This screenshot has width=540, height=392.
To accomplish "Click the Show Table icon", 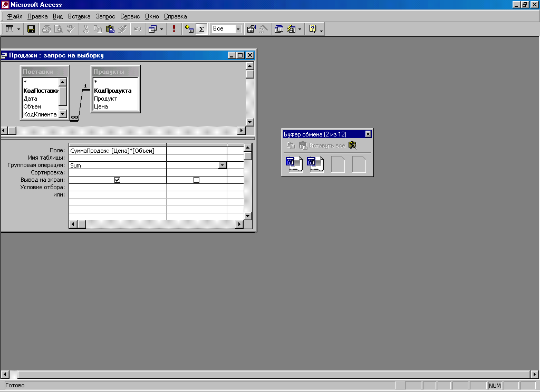I will [189, 30].
